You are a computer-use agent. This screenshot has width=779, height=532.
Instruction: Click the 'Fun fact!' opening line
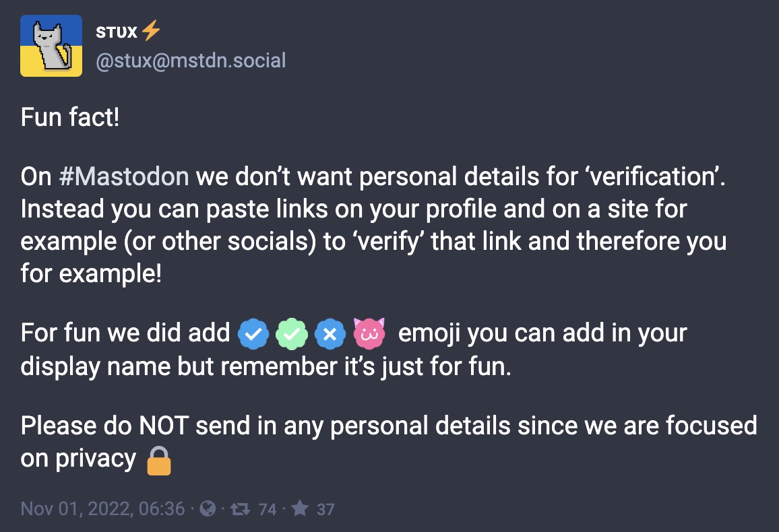[x=70, y=117]
